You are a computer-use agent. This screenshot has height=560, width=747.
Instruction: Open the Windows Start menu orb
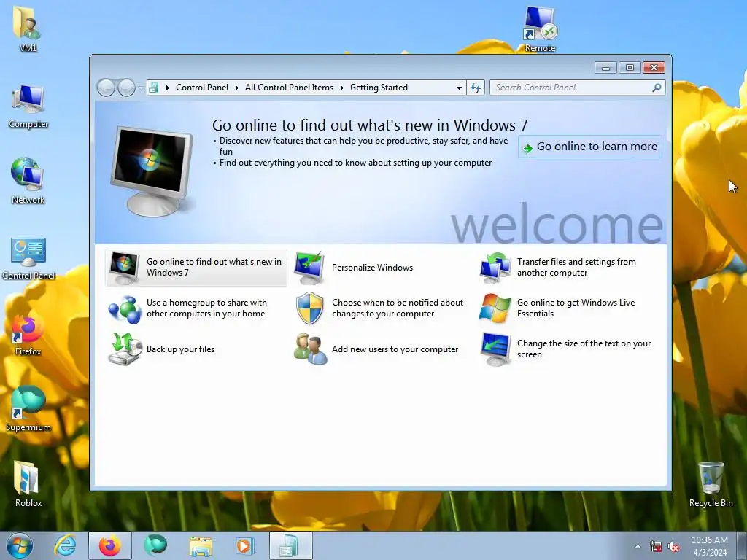[x=20, y=545]
